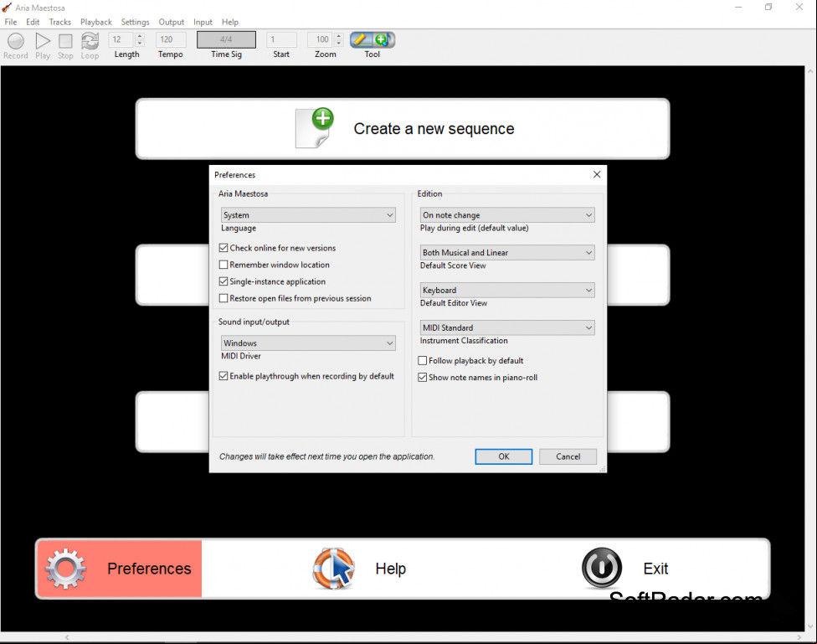The height and width of the screenshot is (644, 817).
Task: Click the new sequence document icon
Action: coord(316,128)
